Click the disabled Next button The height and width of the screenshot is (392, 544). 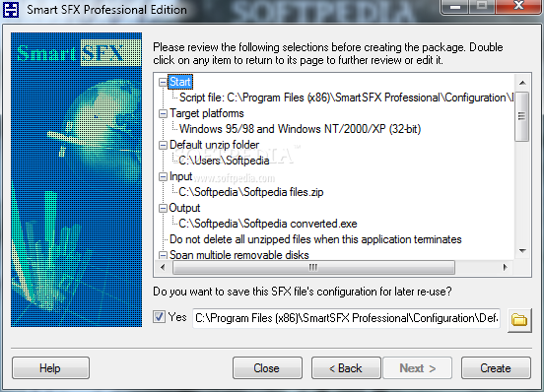tap(418, 368)
